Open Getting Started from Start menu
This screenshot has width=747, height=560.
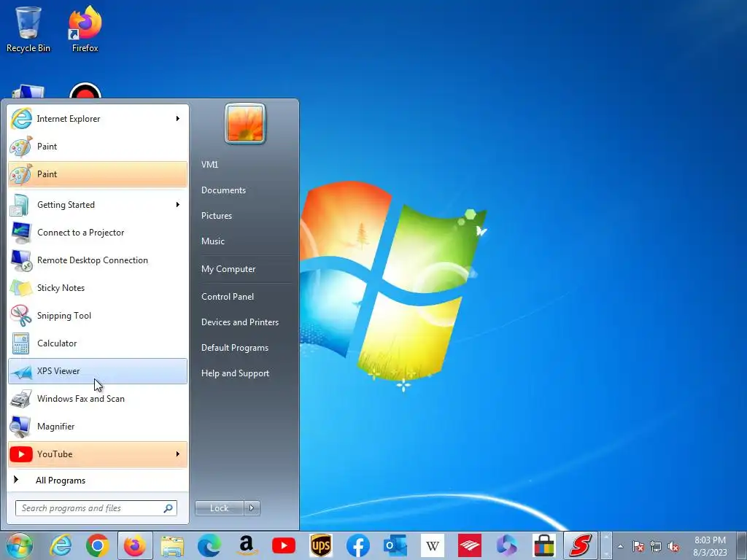98,205
